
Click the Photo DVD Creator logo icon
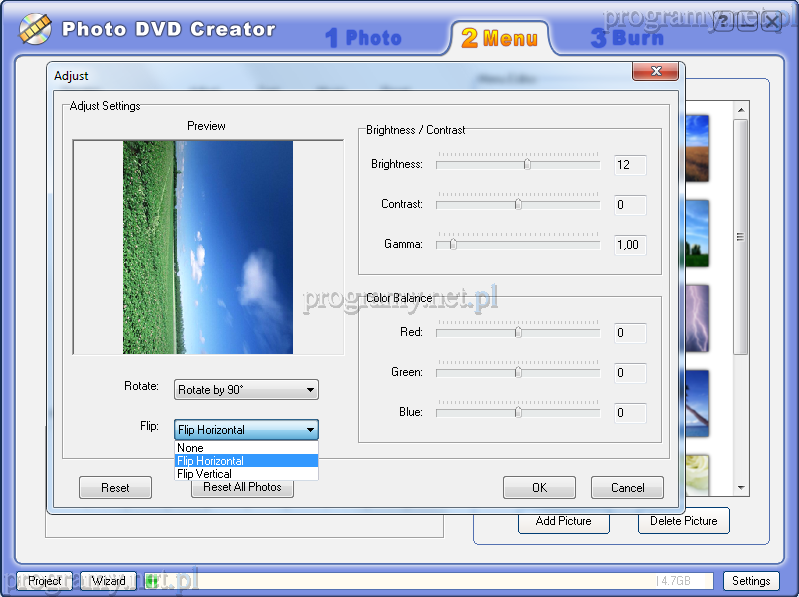pyautogui.click(x=35, y=29)
